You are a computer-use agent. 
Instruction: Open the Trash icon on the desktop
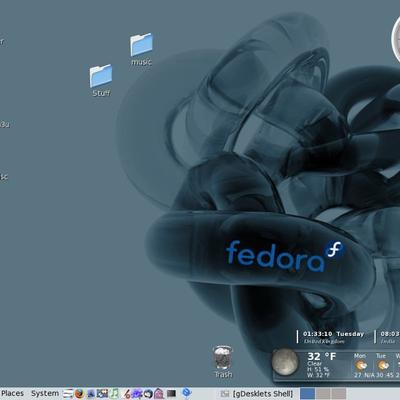coord(223,362)
